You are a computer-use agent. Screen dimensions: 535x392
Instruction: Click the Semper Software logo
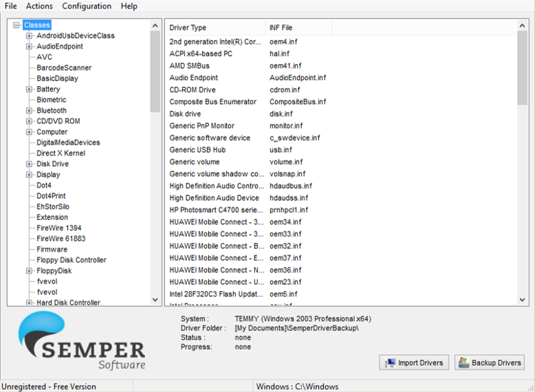82,340
